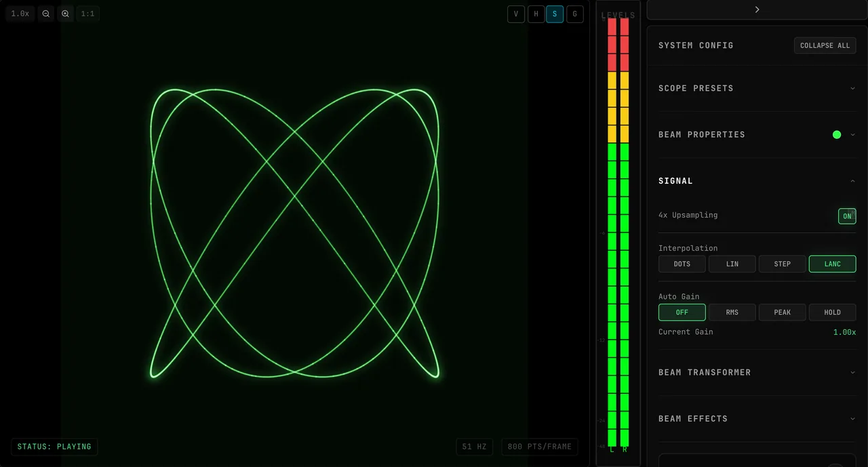Select the V display mode button

[x=516, y=14]
